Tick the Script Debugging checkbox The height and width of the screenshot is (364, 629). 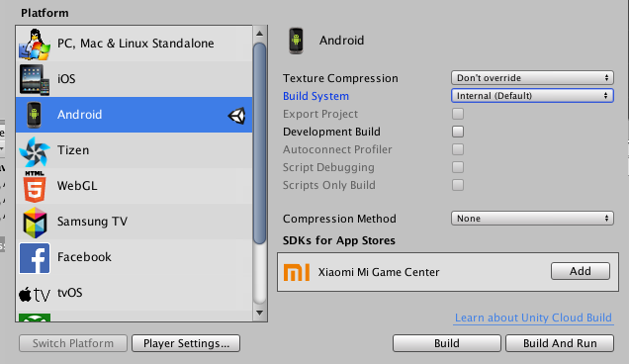458,167
